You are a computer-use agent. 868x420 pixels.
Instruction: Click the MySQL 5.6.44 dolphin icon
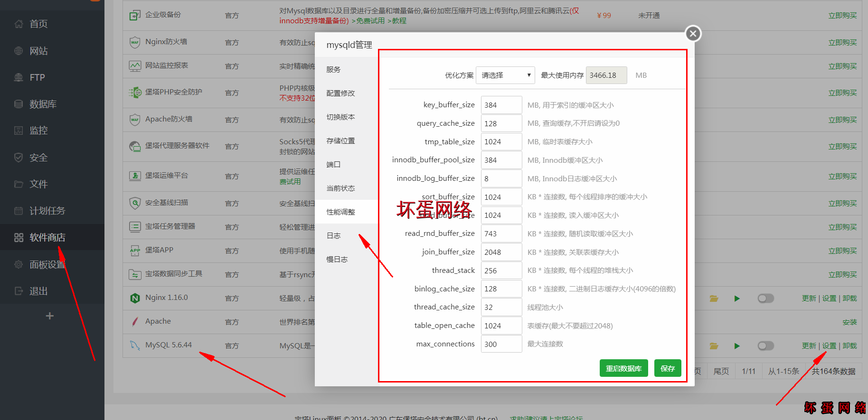pos(135,345)
